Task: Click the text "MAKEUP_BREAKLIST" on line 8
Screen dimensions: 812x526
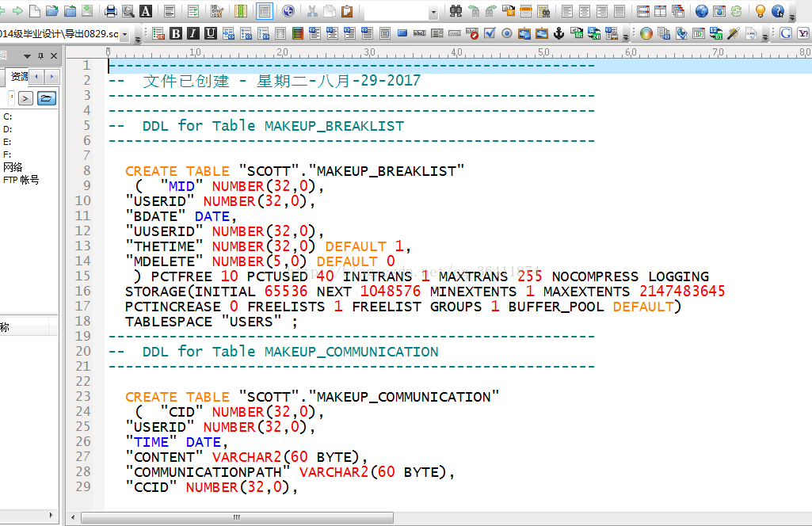Action: (387, 171)
